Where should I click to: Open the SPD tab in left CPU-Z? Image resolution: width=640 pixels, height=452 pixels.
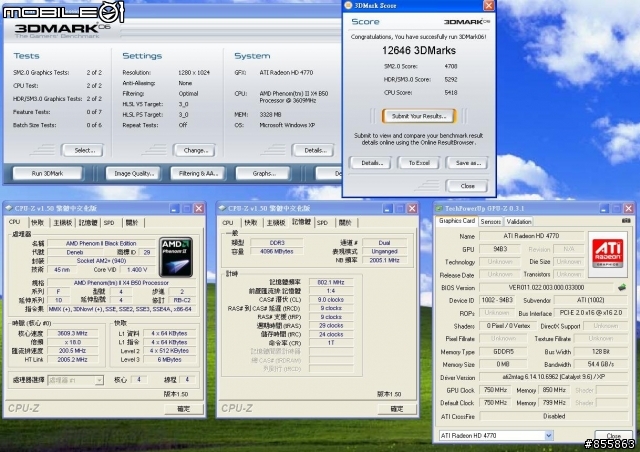click(109, 223)
